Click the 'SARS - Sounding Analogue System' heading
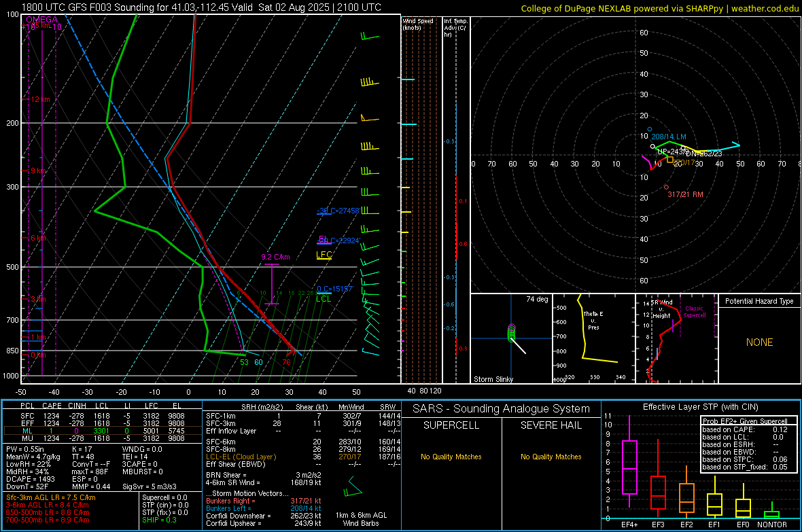This screenshot has width=802, height=532. click(502, 409)
